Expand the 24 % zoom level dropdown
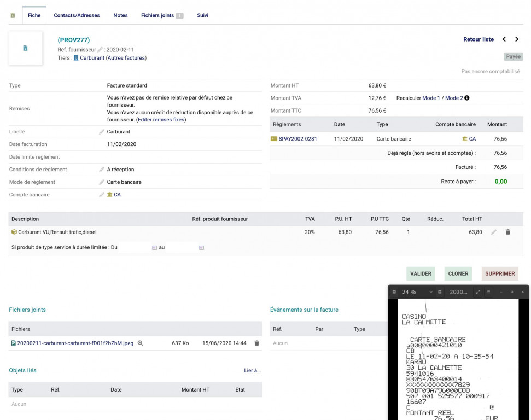The width and height of the screenshot is (531, 420). (431, 292)
